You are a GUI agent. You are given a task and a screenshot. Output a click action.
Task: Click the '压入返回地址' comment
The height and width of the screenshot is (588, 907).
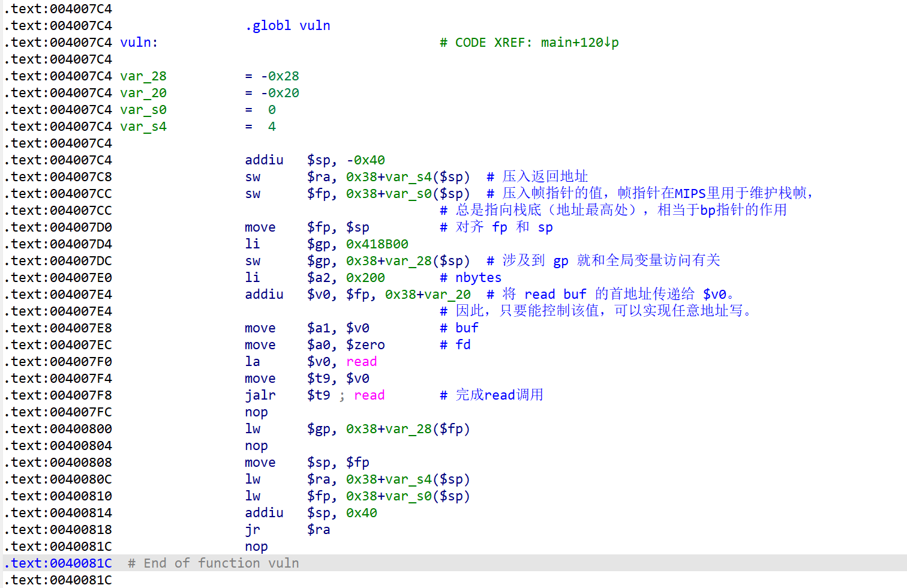(537, 176)
